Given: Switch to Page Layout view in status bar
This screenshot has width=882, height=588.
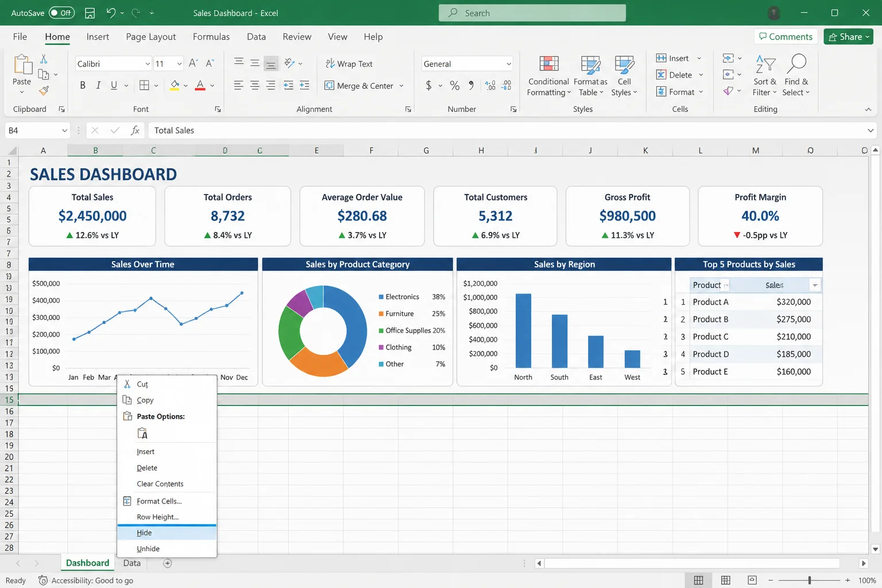Looking at the screenshot, I should click(x=726, y=581).
